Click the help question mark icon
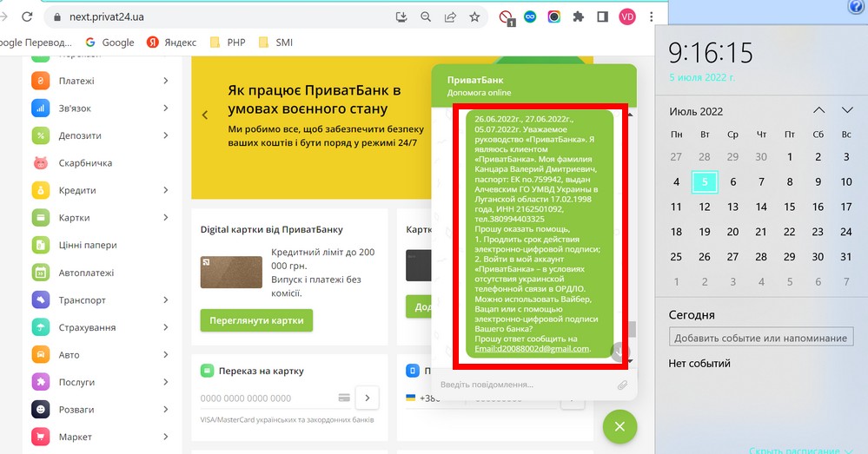 856,6
